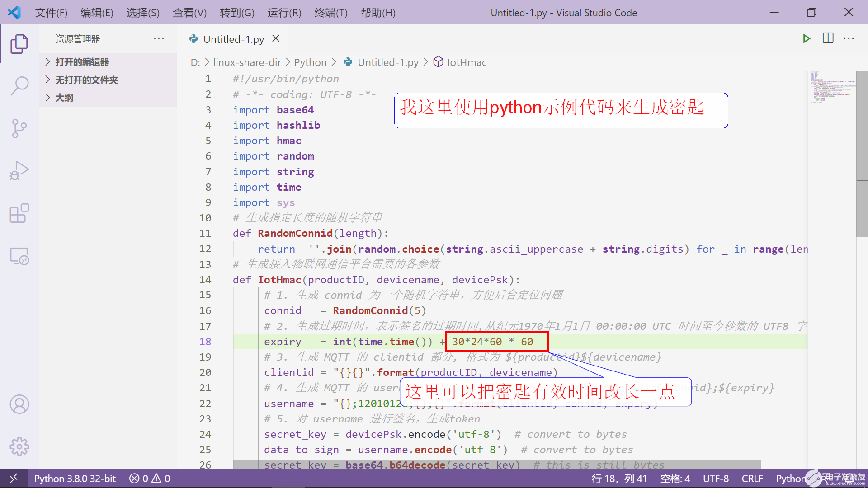Open remote window indicator in status bar
The image size is (868, 488).
click(14, 478)
